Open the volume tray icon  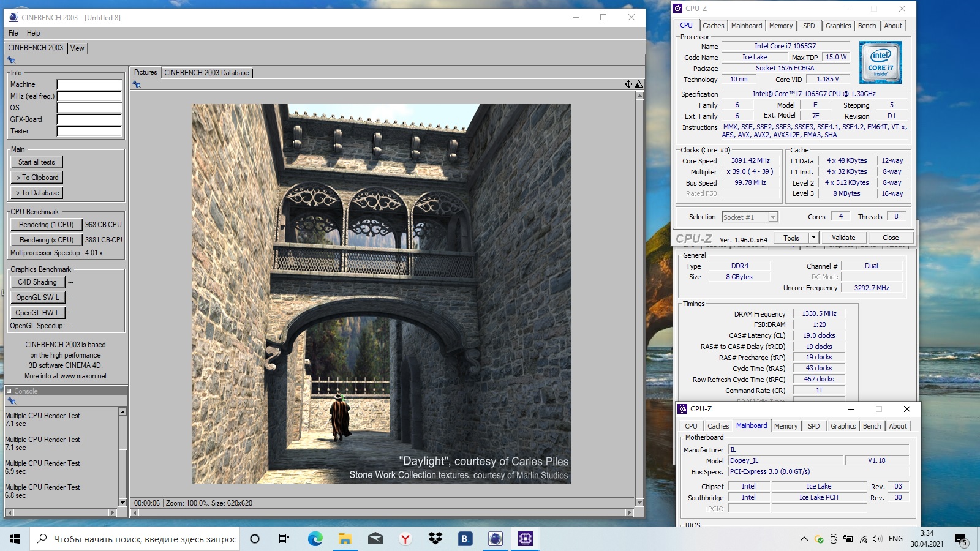click(x=877, y=539)
